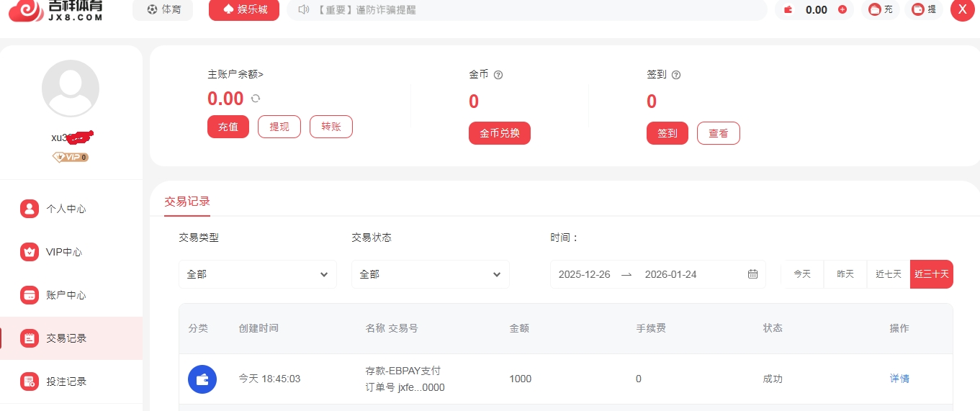The image size is (980, 411).
Task: Click the refresh icon beside main balance
Action: tap(255, 99)
